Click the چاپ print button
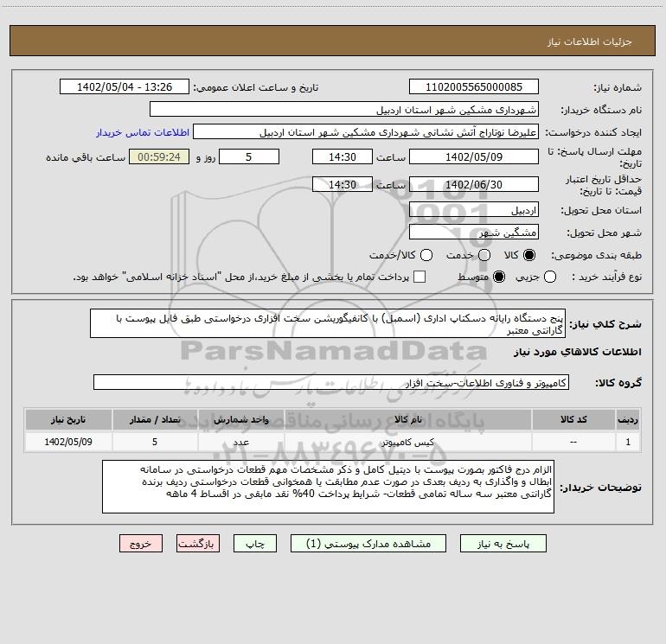This screenshot has width=666, height=644. click(x=255, y=544)
